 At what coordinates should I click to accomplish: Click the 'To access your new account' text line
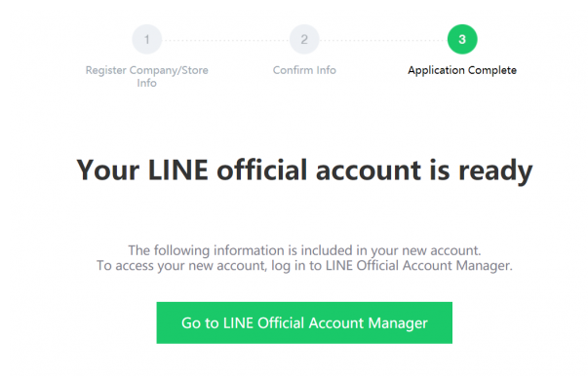[x=304, y=266]
